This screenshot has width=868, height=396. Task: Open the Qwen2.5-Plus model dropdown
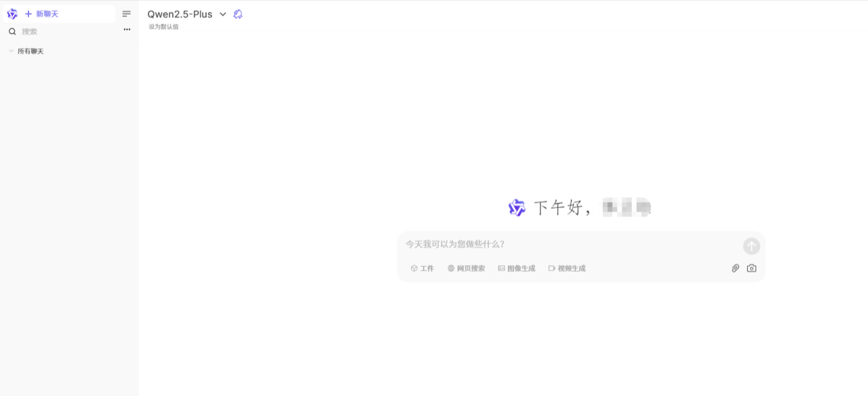pos(186,14)
